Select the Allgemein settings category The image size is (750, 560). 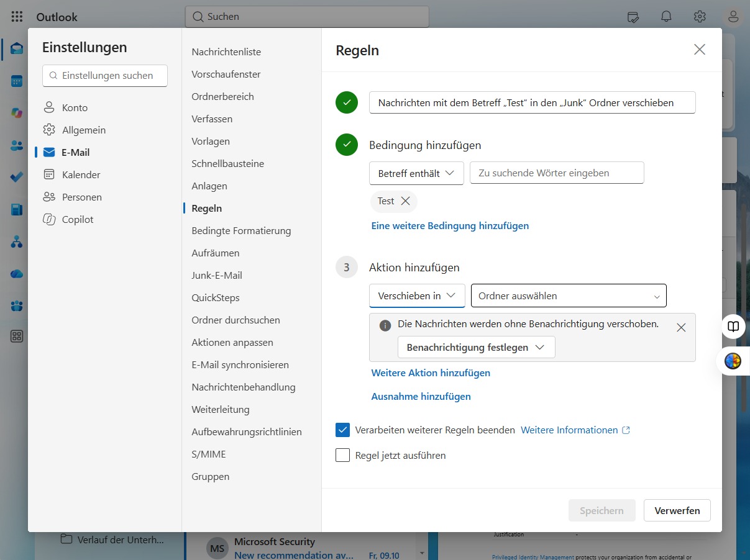[84, 130]
